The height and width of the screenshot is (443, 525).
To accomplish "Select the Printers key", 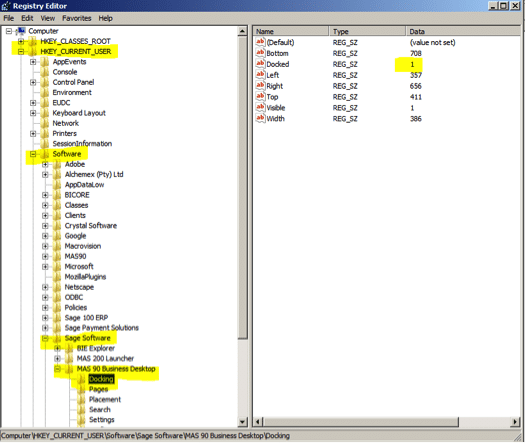I will pyautogui.click(x=65, y=134).
